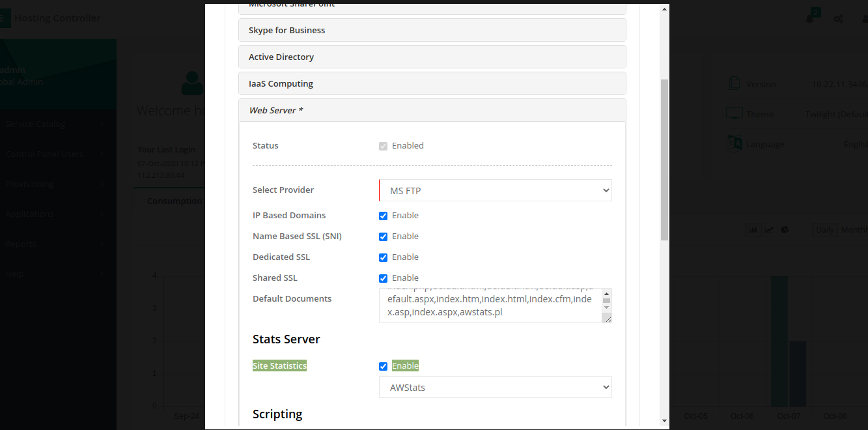Click the dialog scrollbar up arrow
868x430 pixels.
click(664, 9)
